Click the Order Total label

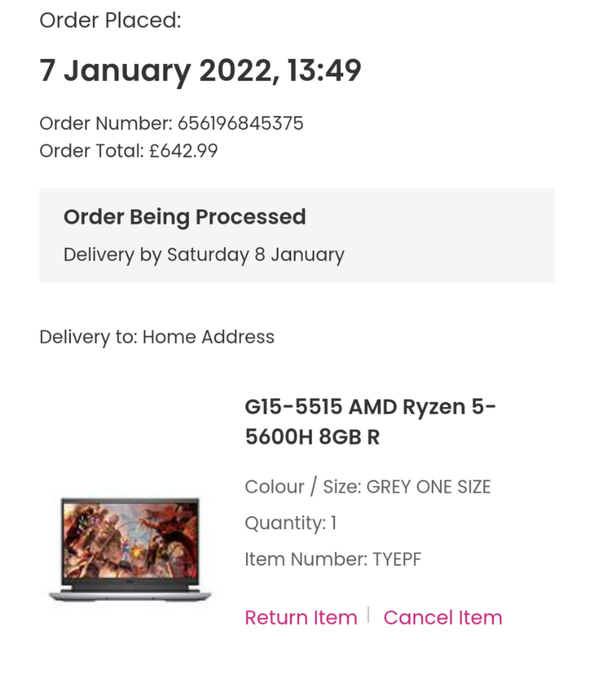tap(92, 151)
